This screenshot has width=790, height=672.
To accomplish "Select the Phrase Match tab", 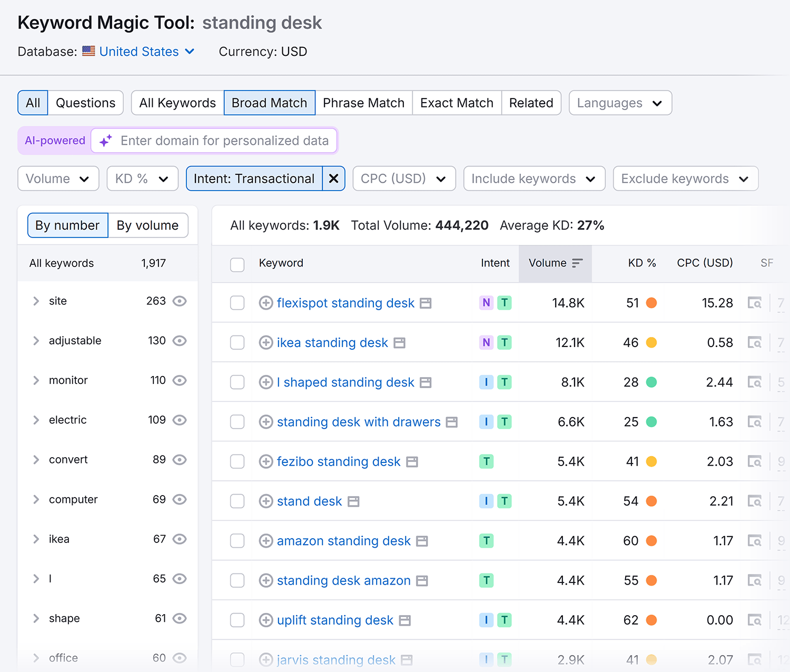I will 364,103.
